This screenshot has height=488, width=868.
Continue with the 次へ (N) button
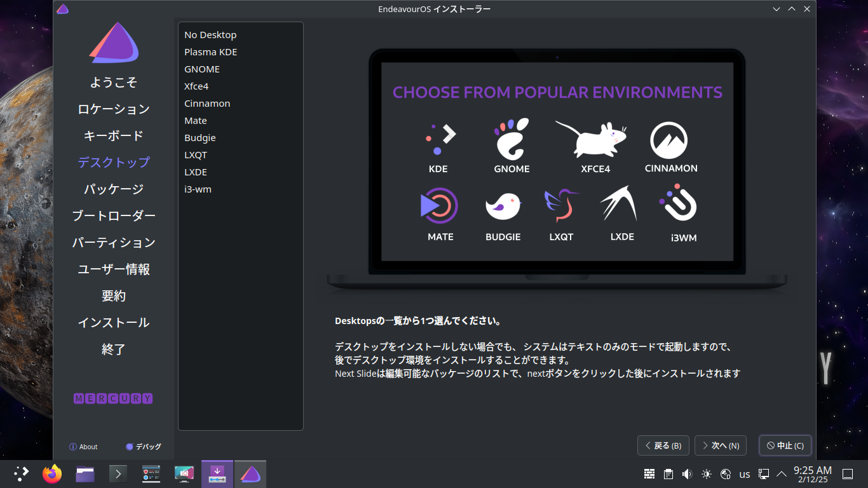pos(721,445)
